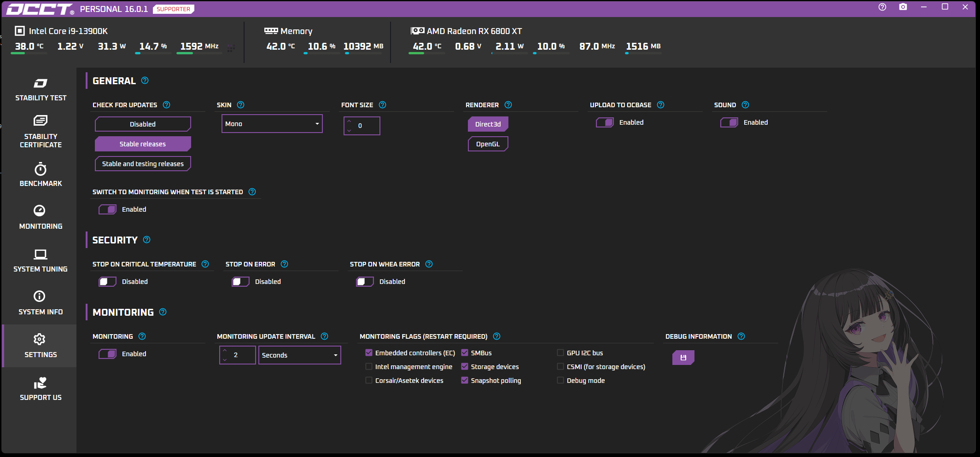The height and width of the screenshot is (457, 980).
Task: Check the Debug mode flag
Action: pyautogui.click(x=560, y=381)
